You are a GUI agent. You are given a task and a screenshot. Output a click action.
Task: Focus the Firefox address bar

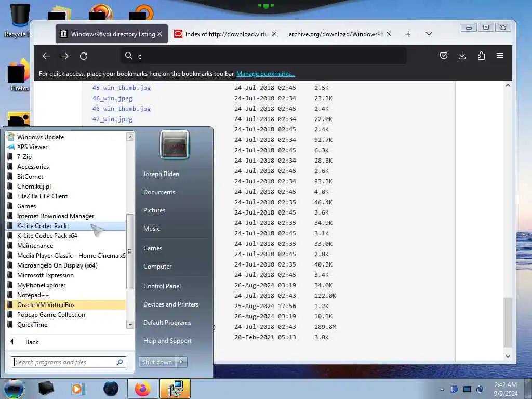coord(263,56)
